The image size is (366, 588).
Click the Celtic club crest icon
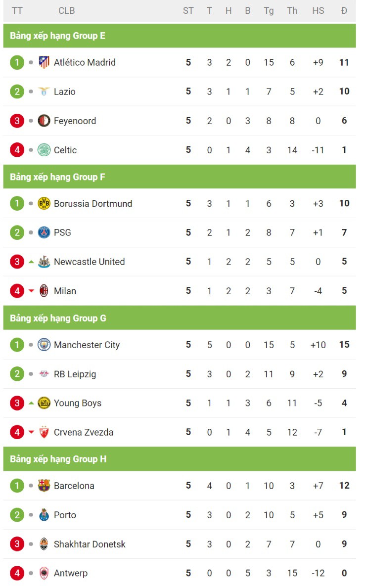pyautogui.click(x=44, y=150)
